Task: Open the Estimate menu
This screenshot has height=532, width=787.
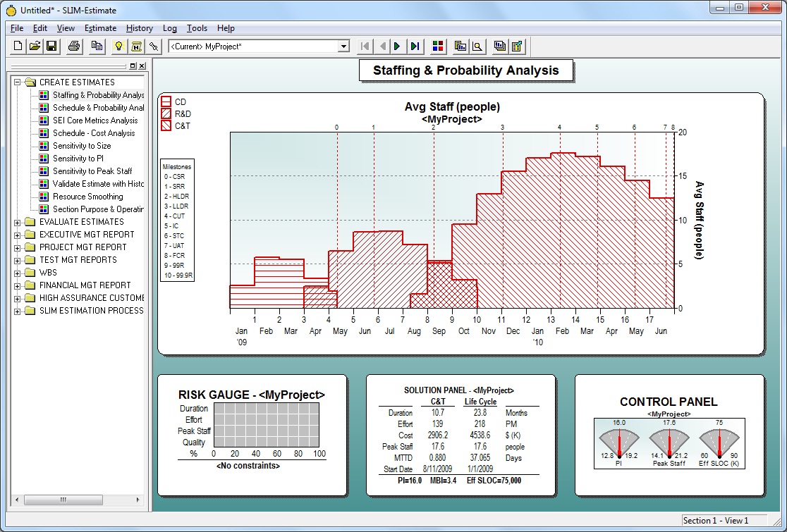Action: coord(100,28)
